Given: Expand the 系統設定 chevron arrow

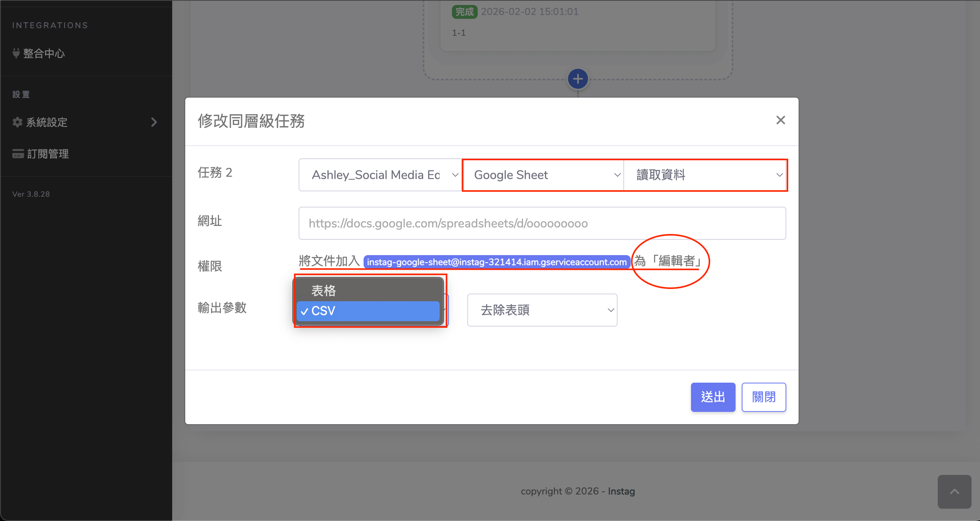Looking at the screenshot, I should 154,122.
